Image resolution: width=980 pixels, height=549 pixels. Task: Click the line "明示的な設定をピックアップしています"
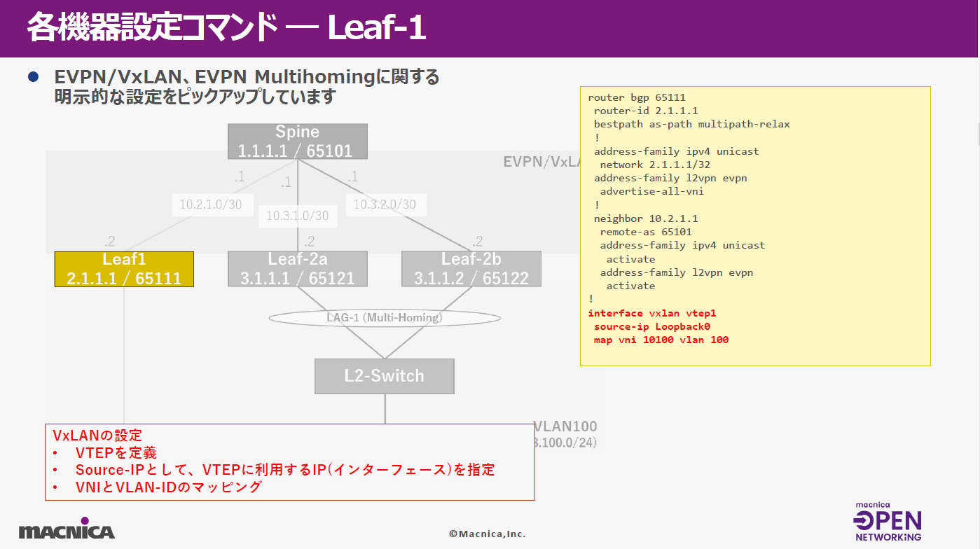click(195, 97)
